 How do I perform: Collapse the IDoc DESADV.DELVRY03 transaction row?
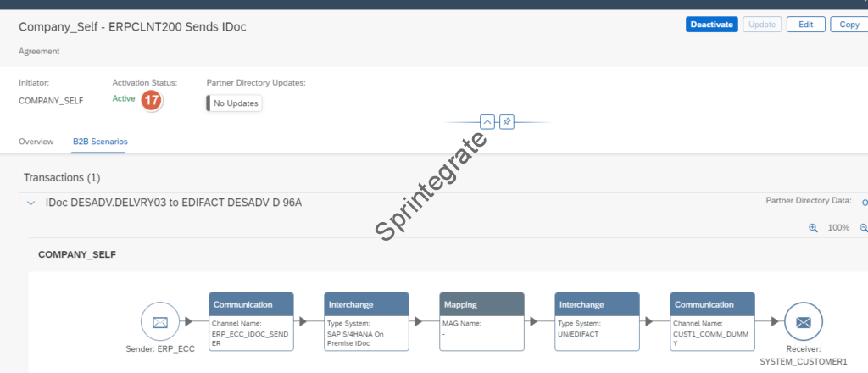(x=31, y=203)
